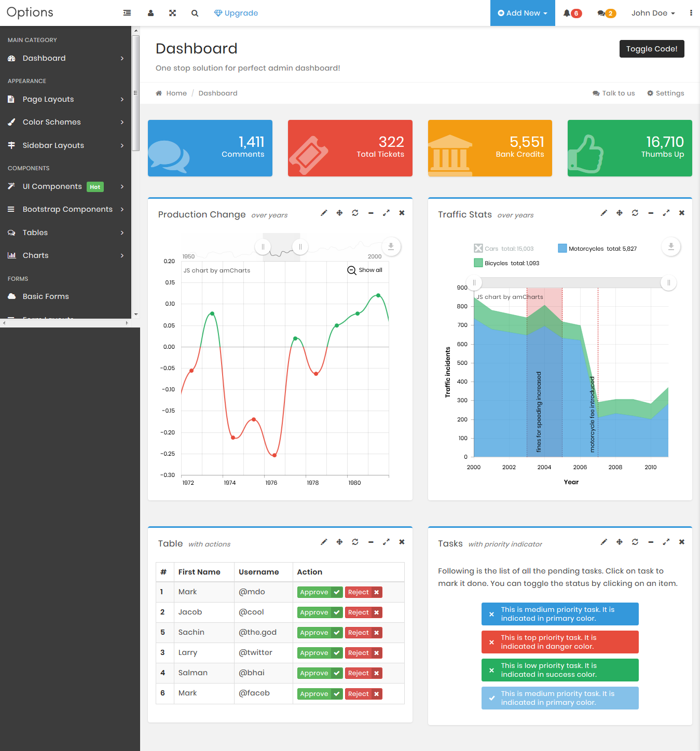
Task: Reject the row for Salman
Action: click(363, 673)
